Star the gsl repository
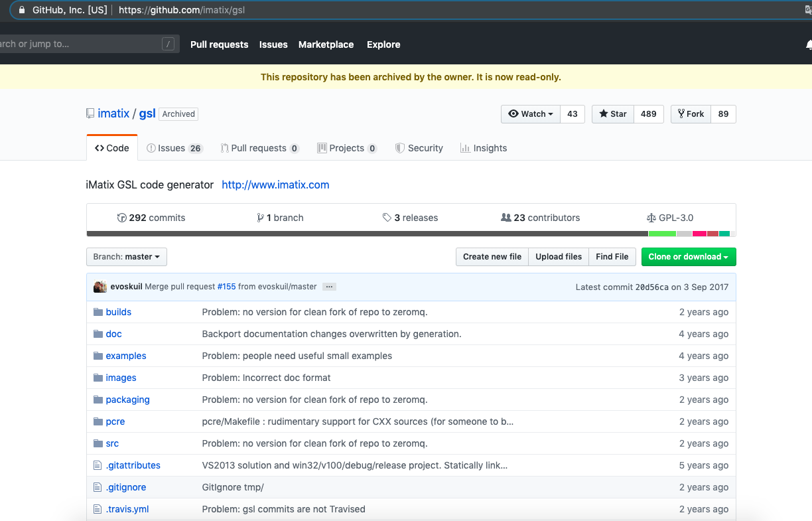812x521 pixels. (x=613, y=114)
